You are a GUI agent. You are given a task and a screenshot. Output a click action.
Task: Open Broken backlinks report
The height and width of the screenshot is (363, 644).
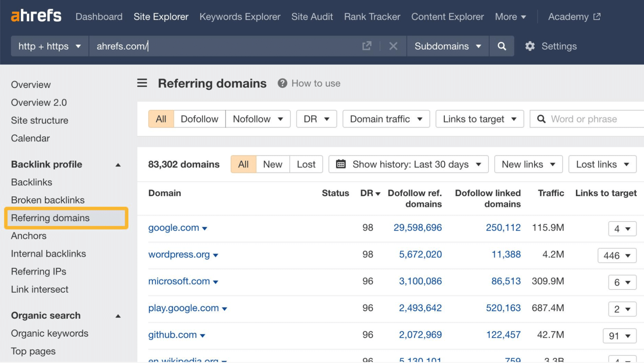pyautogui.click(x=48, y=200)
